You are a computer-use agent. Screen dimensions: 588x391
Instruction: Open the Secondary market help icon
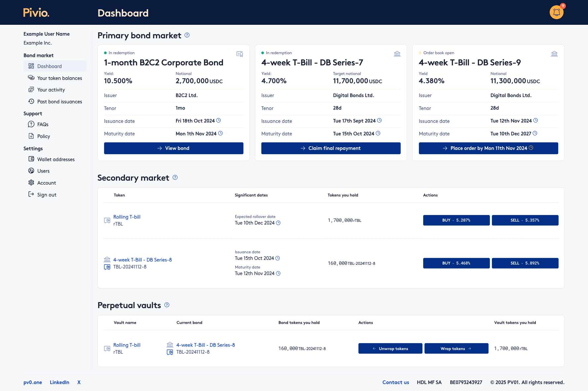click(x=175, y=178)
